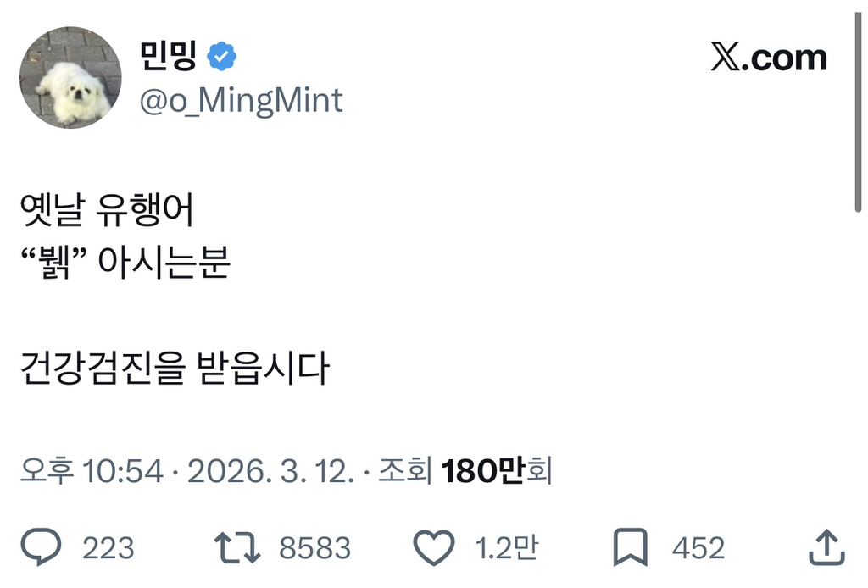Click the X.com logo
The width and height of the screenshot is (868, 588).
point(769,58)
